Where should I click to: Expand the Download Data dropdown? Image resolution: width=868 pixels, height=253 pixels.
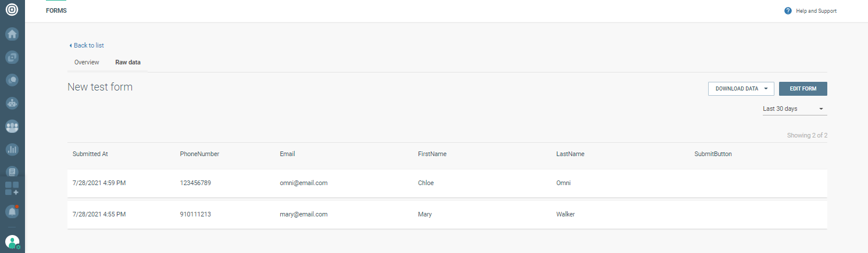point(741,89)
